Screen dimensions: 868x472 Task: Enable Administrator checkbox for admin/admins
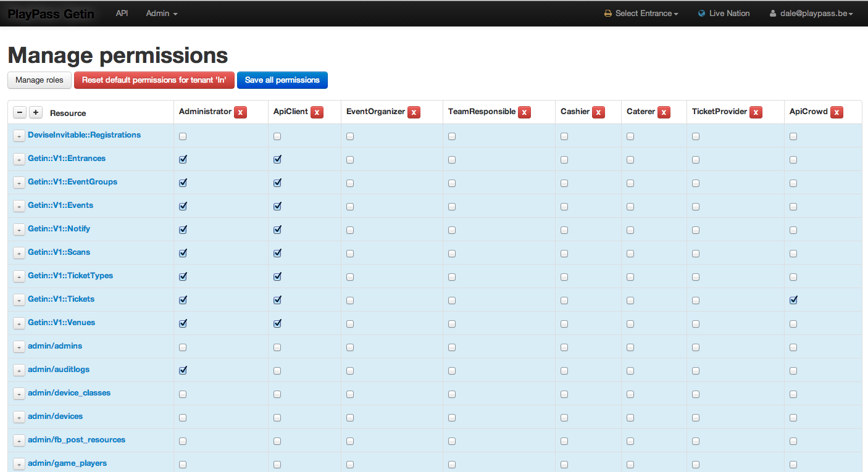(x=183, y=347)
